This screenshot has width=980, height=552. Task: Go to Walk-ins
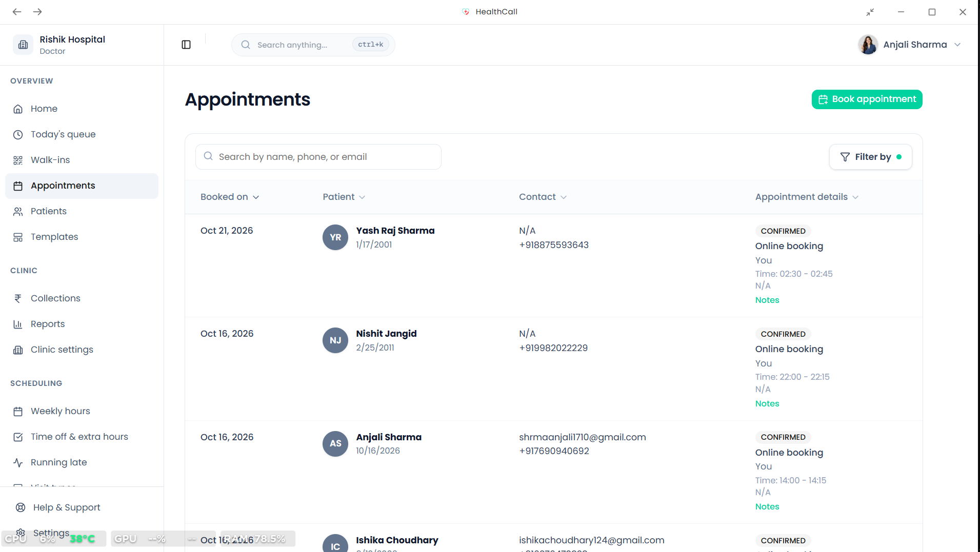(82, 160)
